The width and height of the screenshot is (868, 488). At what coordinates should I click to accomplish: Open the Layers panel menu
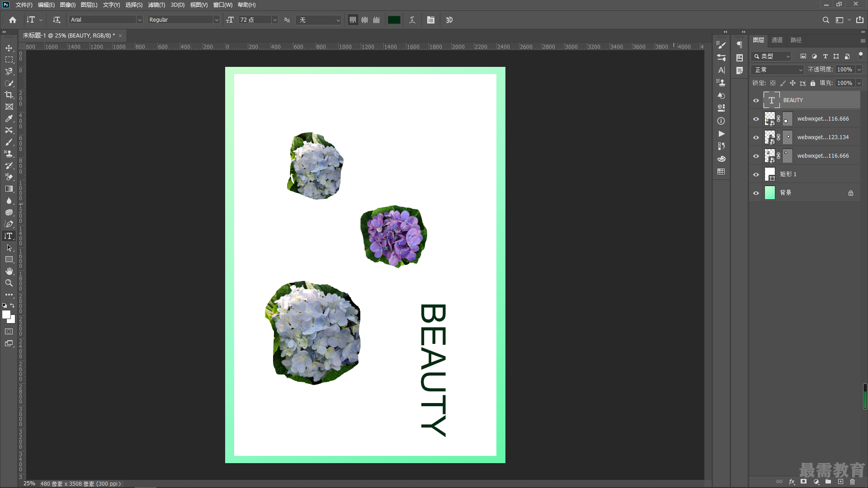tap(863, 41)
